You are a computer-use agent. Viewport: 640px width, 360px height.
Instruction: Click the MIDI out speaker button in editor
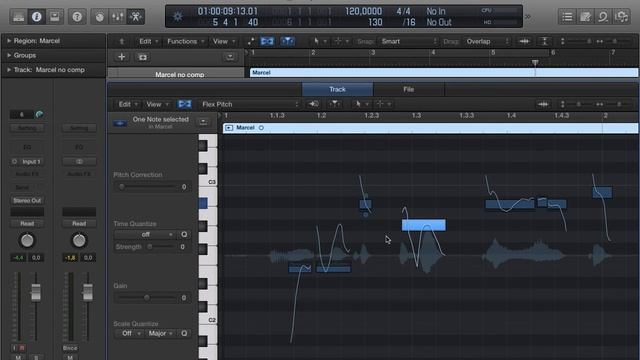[x=313, y=104]
